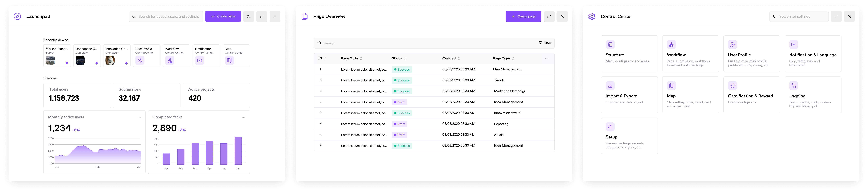Click the page title in row ID 9
The image size is (868, 192).
tap(364, 146)
